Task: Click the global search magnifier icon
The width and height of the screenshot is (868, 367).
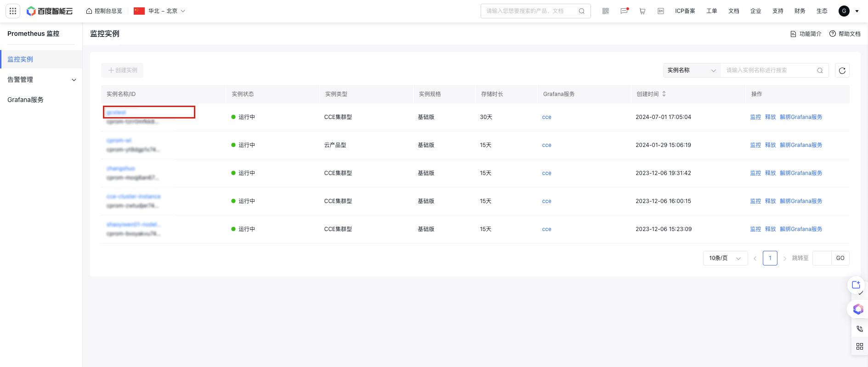Action: pyautogui.click(x=582, y=11)
